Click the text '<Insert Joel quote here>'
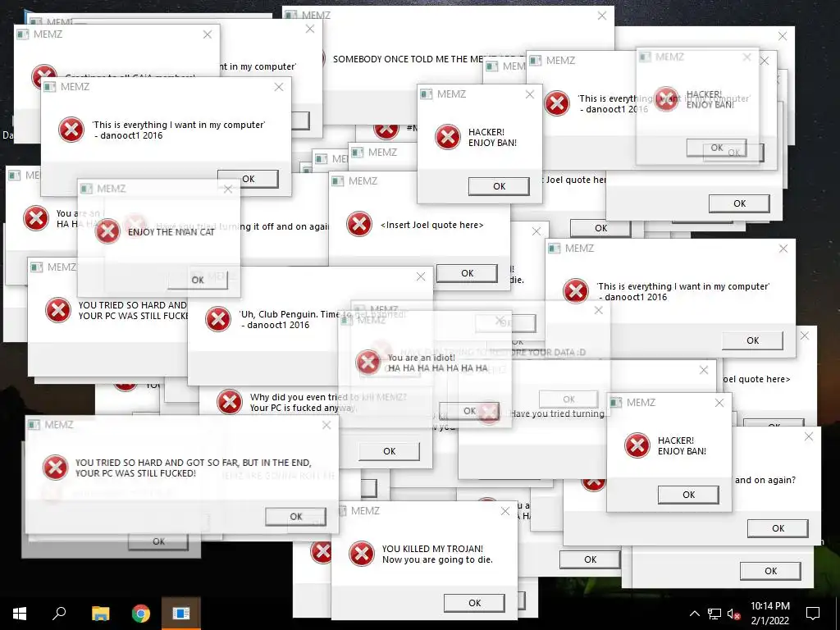Screen dimensions: 840x630 tap(431, 225)
